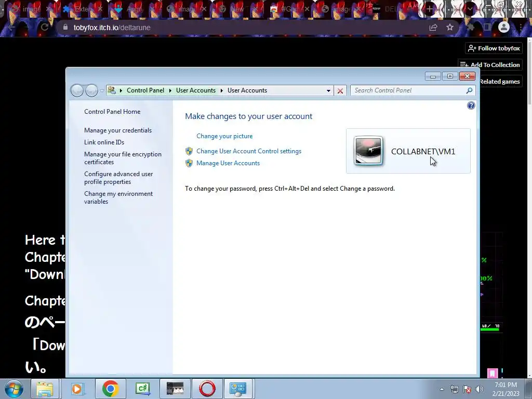The width and height of the screenshot is (532, 399).
Task: Click the Control Panel forward arrow button
Action: click(x=91, y=90)
